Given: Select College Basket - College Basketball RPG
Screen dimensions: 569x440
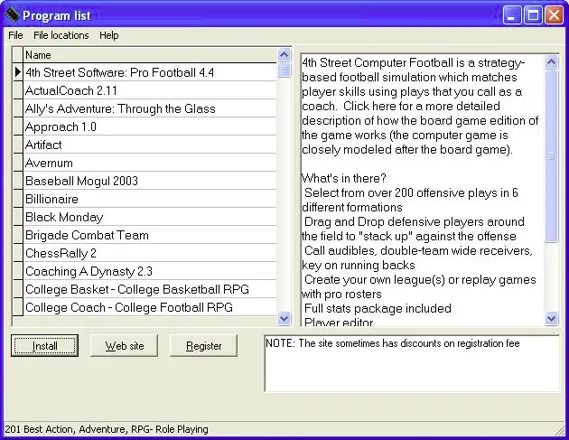Looking at the screenshot, I should pos(150,289).
